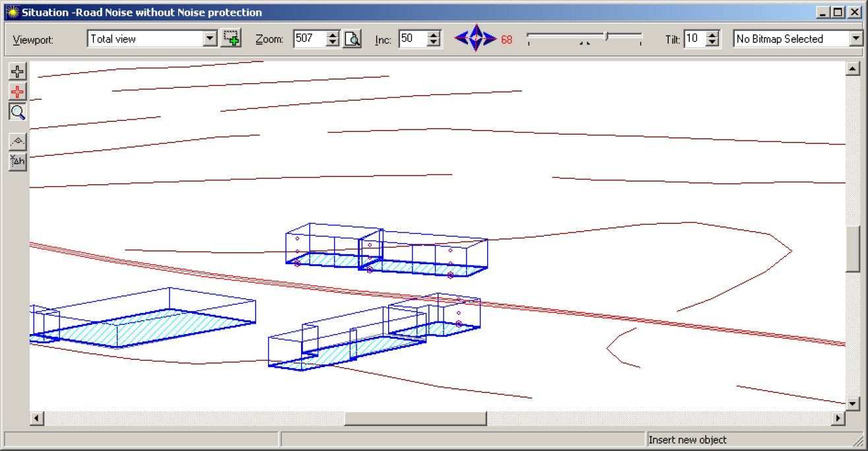Click the red rotation value 68

tap(506, 40)
